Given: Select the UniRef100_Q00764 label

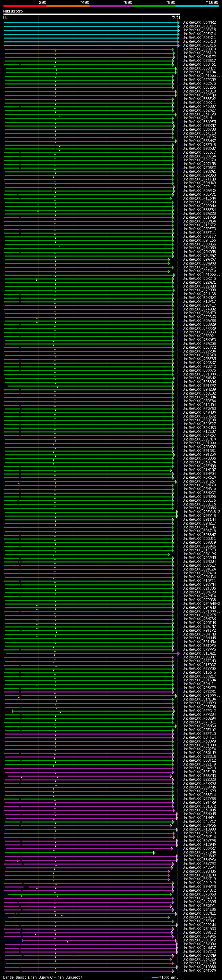Looking at the screenshot, I should click(199, 156).
